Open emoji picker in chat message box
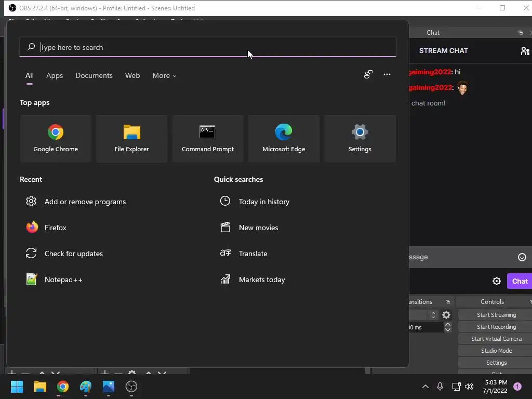Viewport: 532px width, 399px height. point(522,257)
